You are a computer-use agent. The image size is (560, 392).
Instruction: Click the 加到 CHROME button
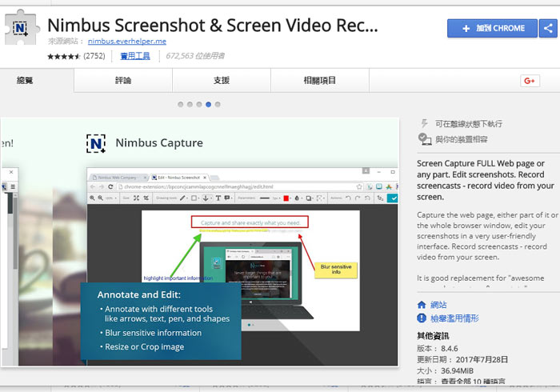click(492, 28)
